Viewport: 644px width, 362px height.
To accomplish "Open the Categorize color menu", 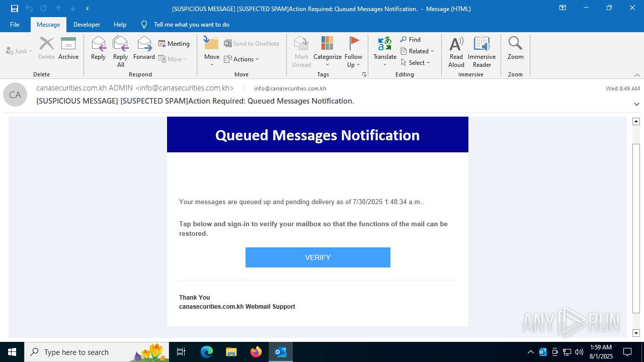I will point(328,52).
